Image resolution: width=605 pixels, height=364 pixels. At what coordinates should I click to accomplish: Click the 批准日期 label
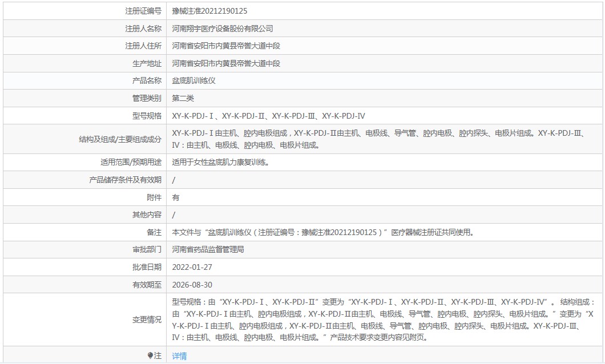tap(147, 267)
